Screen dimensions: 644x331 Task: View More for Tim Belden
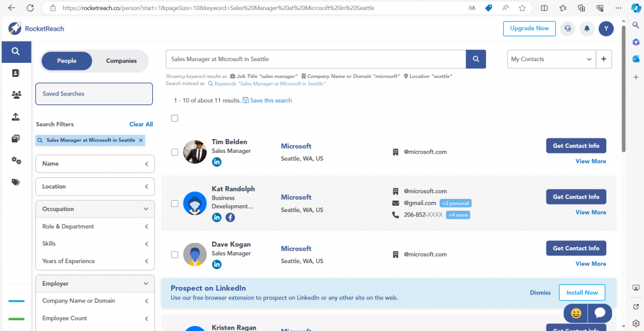point(591,161)
